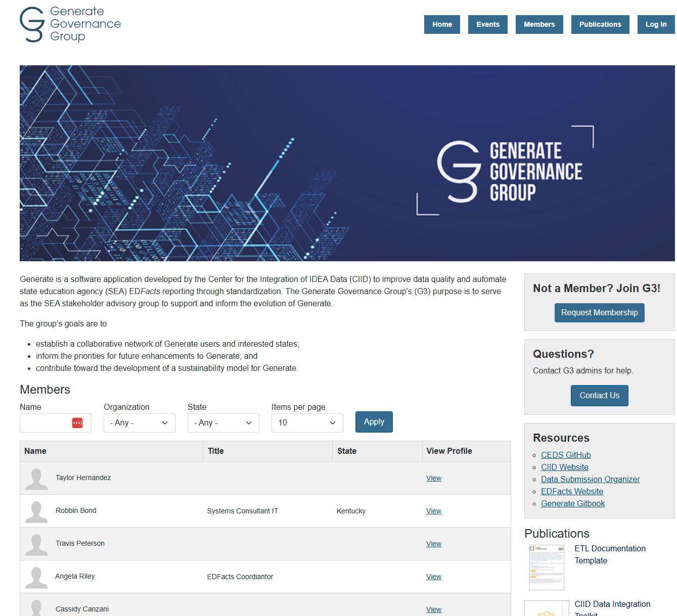Image resolution: width=677 pixels, height=616 pixels.
Task: Click the Log In button
Action: 656,24
